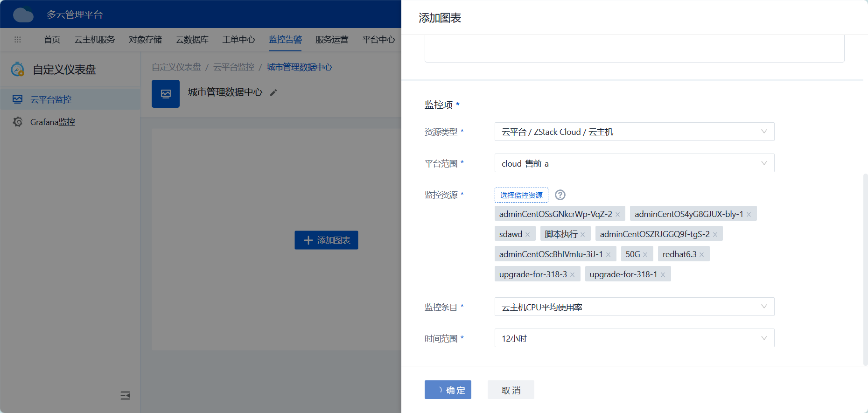Open the 云主机服务 menu
The image size is (868, 413).
[94, 40]
